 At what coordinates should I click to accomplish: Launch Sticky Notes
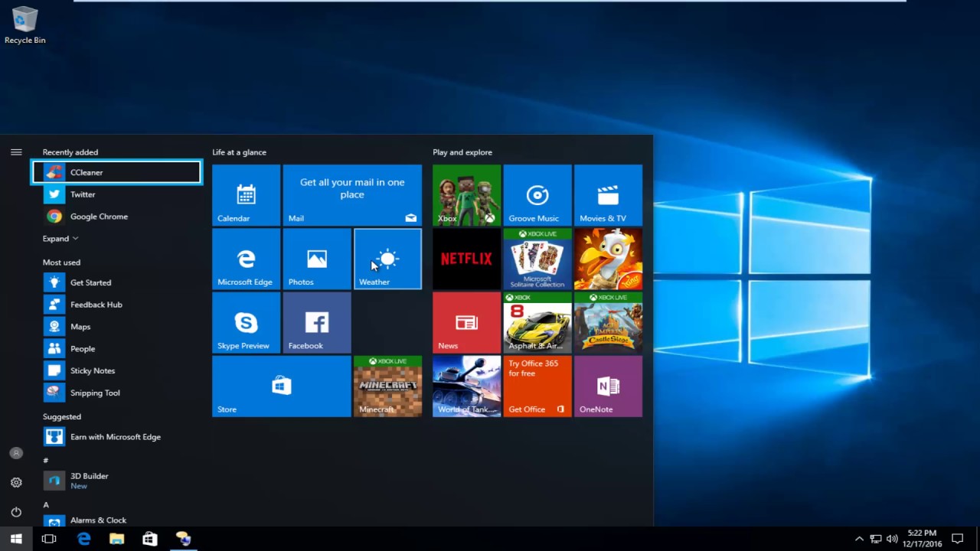point(116,370)
